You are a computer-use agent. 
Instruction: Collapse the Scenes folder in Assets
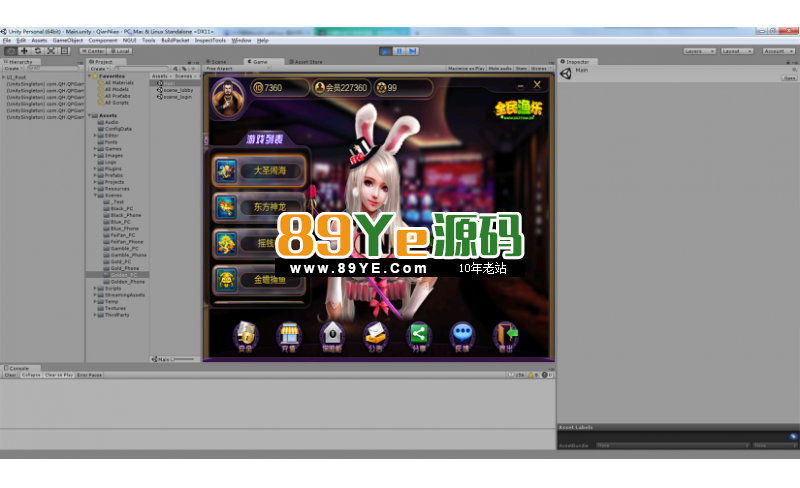click(95, 196)
